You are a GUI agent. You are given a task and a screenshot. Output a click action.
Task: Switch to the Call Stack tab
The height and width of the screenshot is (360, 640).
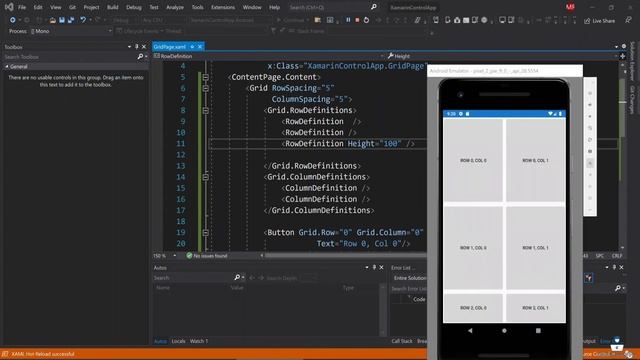[402, 341]
